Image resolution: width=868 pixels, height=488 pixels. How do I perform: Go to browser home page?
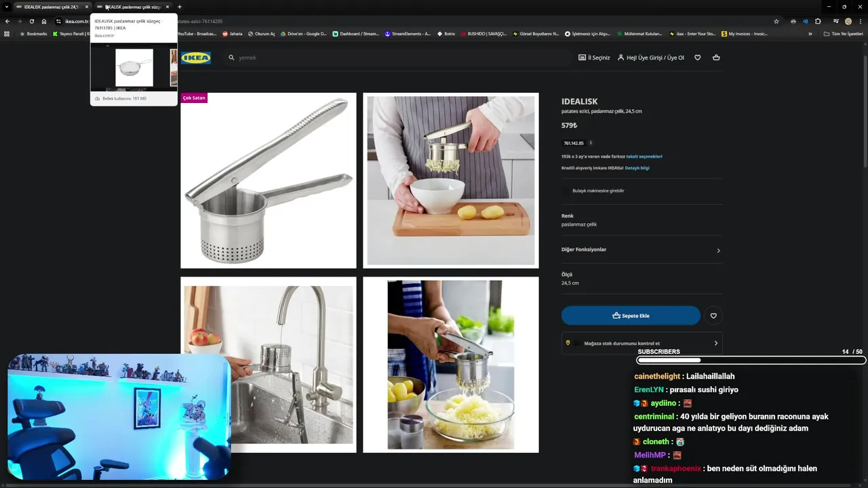click(x=44, y=21)
